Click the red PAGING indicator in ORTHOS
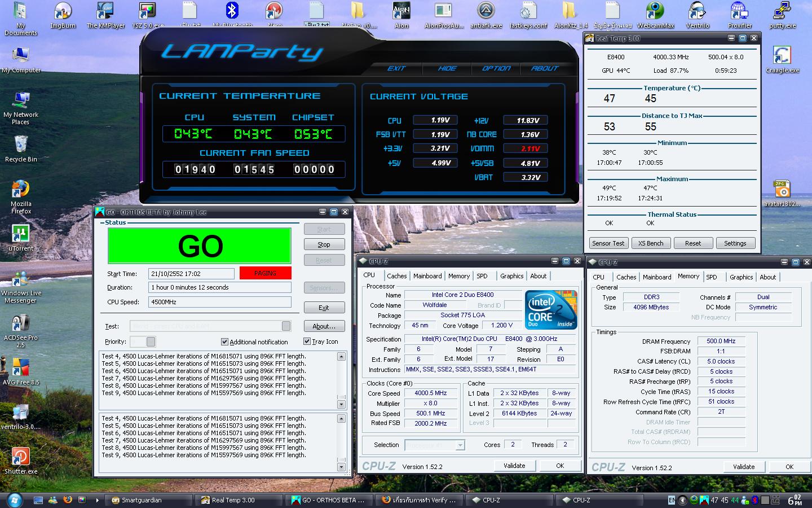Screen dimensions: 812x508 click(x=266, y=273)
